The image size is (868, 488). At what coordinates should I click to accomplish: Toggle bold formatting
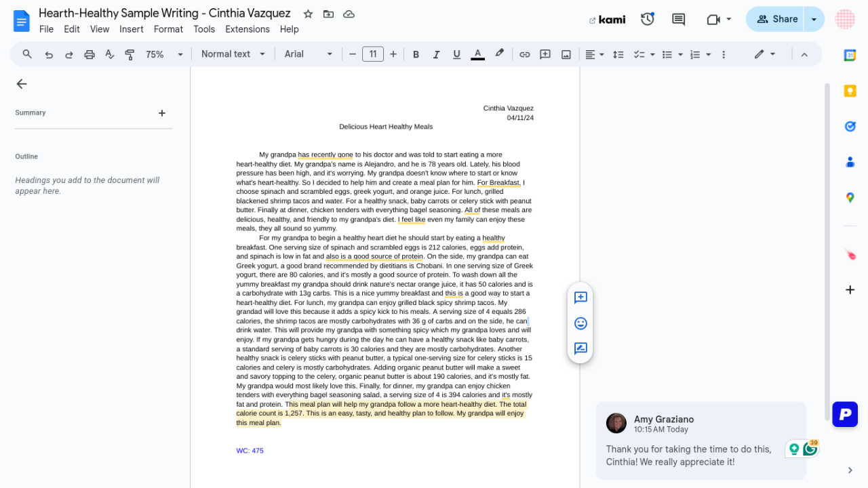coord(416,54)
